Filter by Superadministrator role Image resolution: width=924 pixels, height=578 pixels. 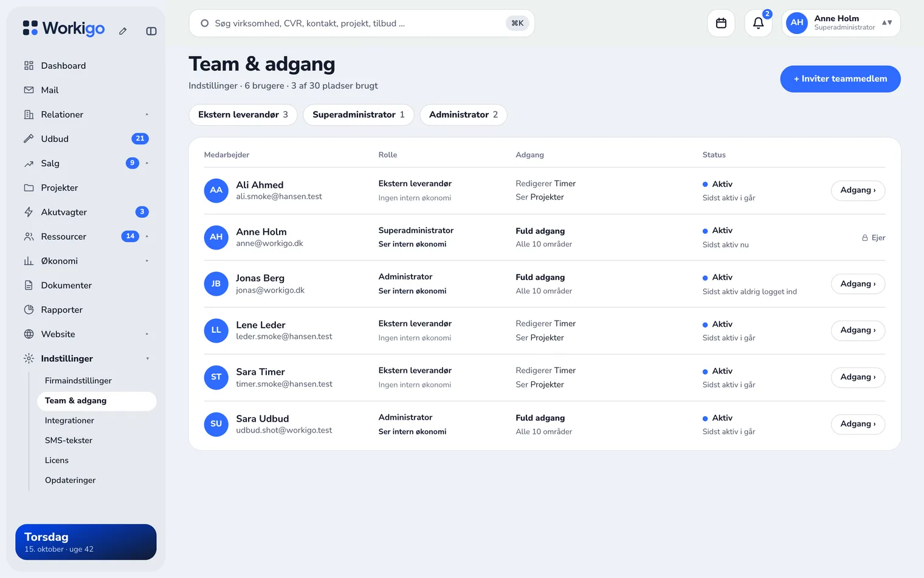tap(359, 115)
